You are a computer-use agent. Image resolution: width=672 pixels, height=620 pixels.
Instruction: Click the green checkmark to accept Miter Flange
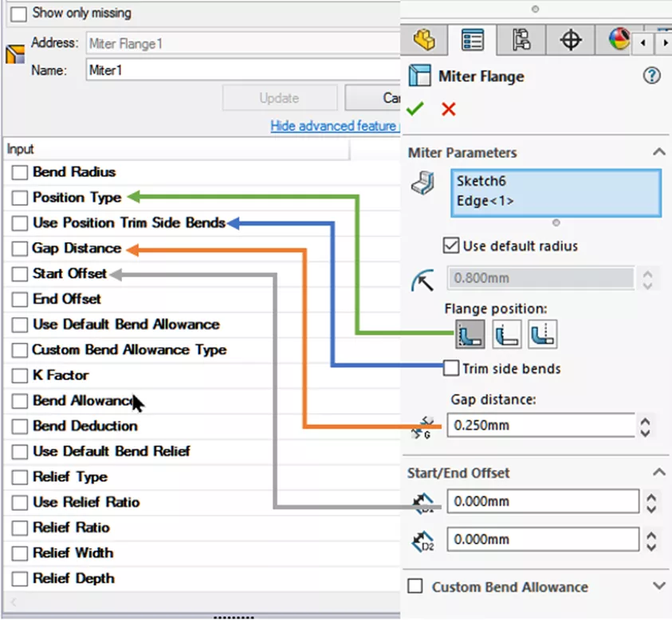pyautogui.click(x=415, y=108)
